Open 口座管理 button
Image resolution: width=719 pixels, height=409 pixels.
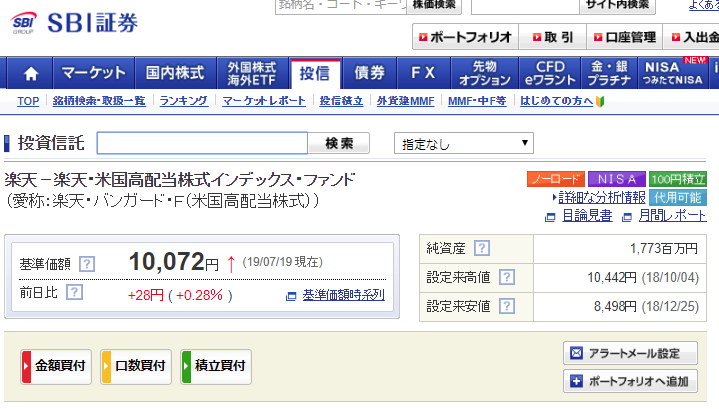[x=625, y=37]
